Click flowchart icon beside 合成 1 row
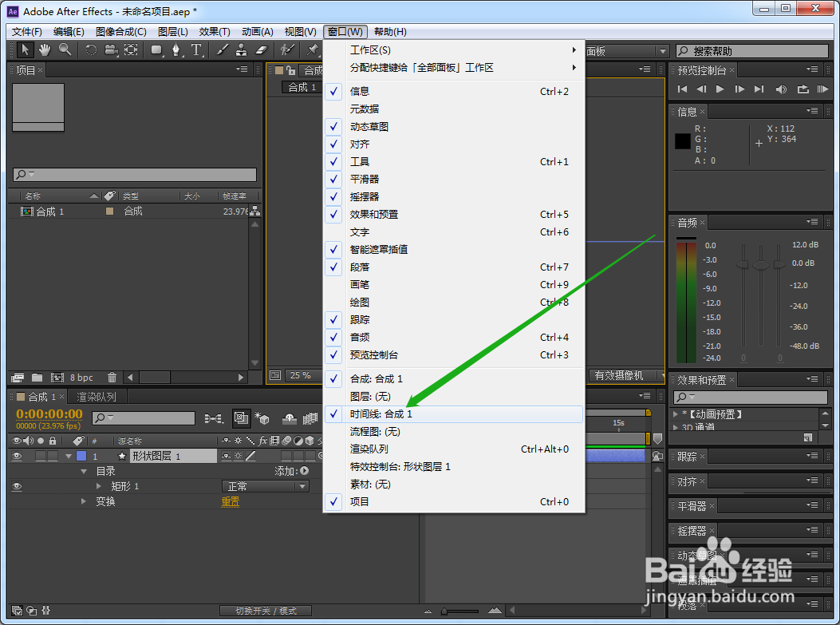The width and height of the screenshot is (840, 625). click(255, 212)
